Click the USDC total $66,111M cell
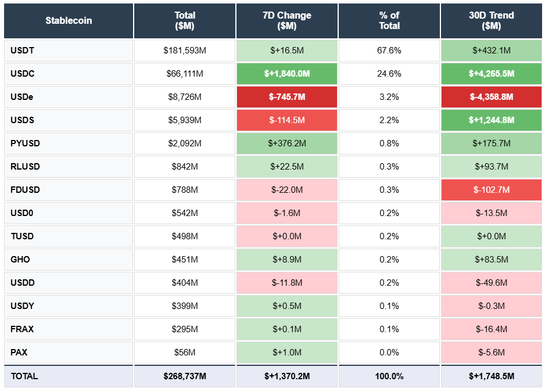Screen dimensions: 545x392 [x=185, y=74]
